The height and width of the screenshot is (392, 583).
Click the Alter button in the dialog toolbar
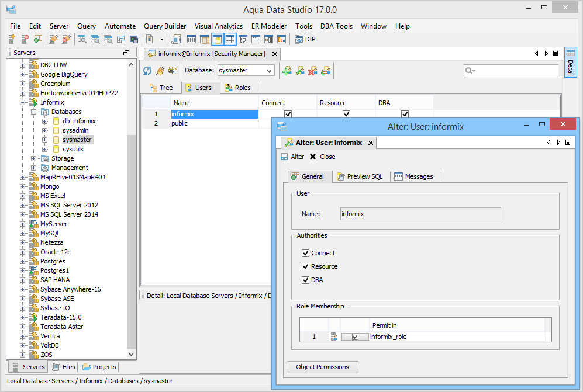pos(292,157)
